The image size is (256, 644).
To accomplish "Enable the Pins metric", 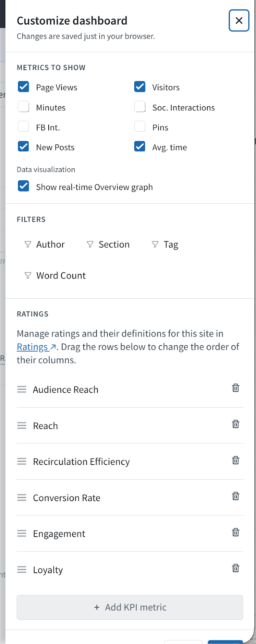I will click(x=140, y=127).
